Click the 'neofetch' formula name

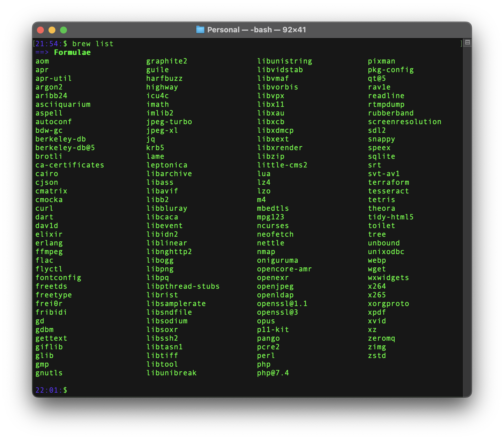275,234
